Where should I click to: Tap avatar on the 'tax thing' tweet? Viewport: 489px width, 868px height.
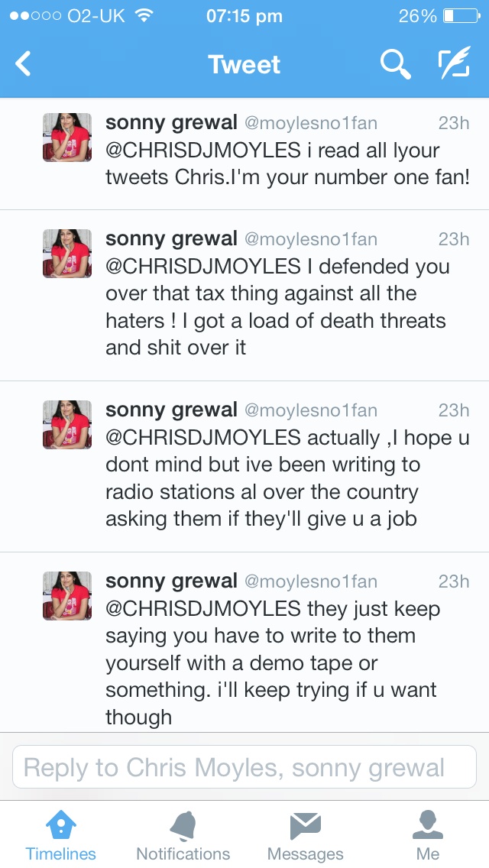point(66,254)
